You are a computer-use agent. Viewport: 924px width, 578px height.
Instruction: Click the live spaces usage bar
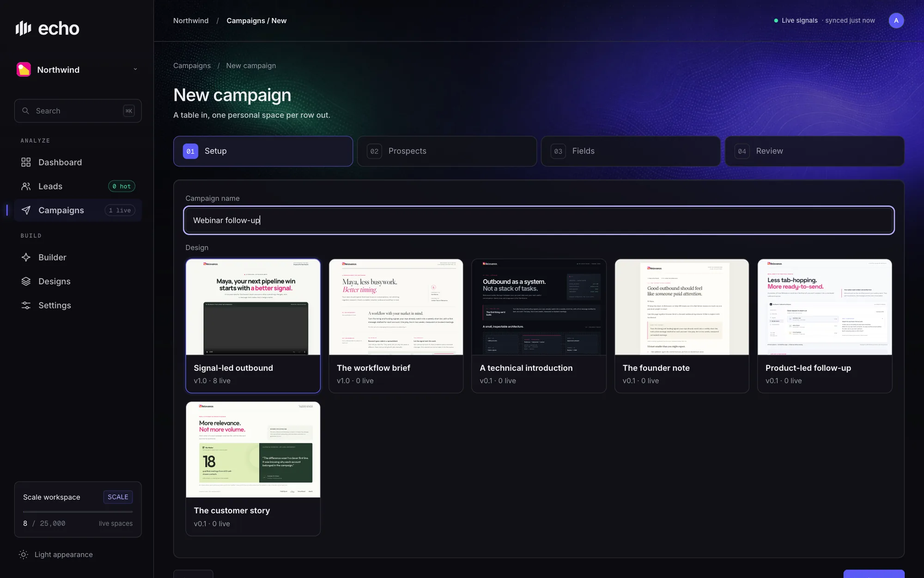point(78,512)
